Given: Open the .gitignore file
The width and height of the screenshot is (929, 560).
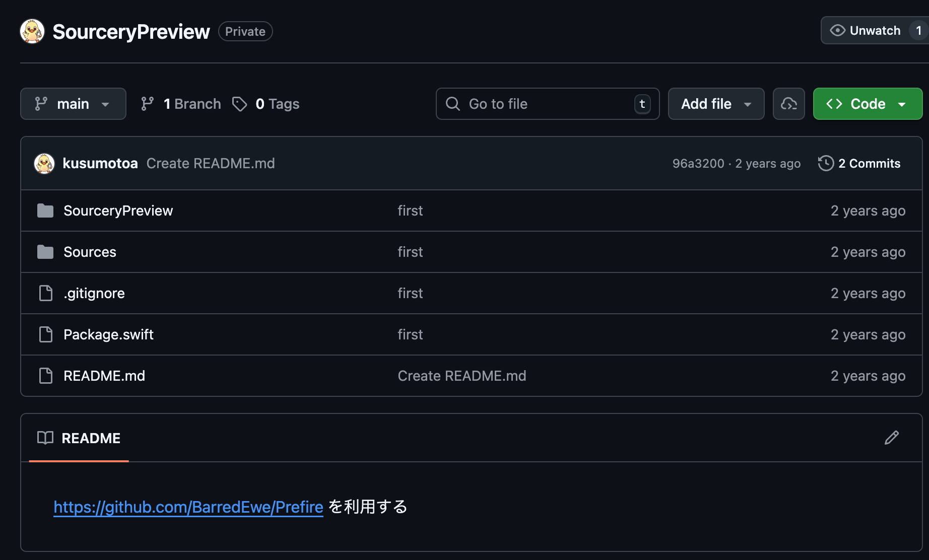Looking at the screenshot, I should (94, 293).
